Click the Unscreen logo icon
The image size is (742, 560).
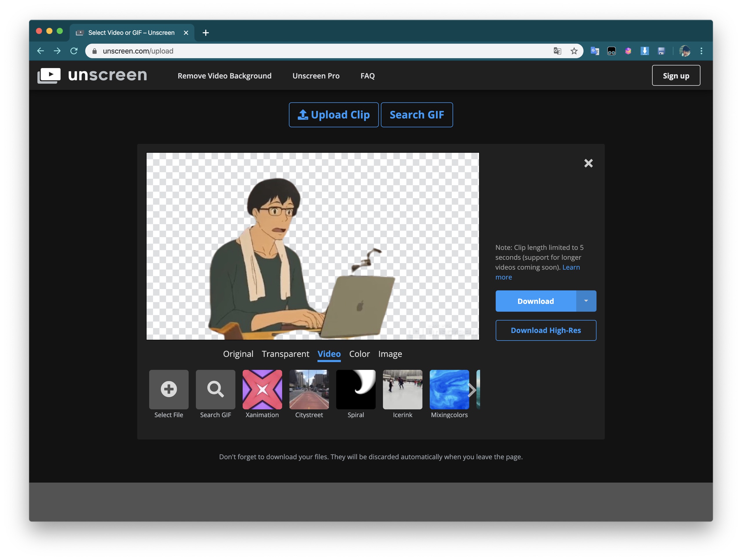tap(49, 75)
